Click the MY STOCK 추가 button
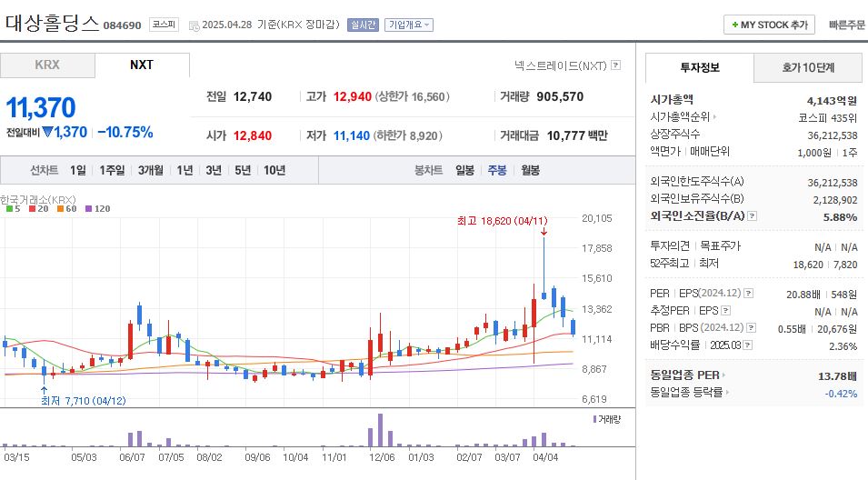Screen dimensions: 868x480 tap(769, 25)
